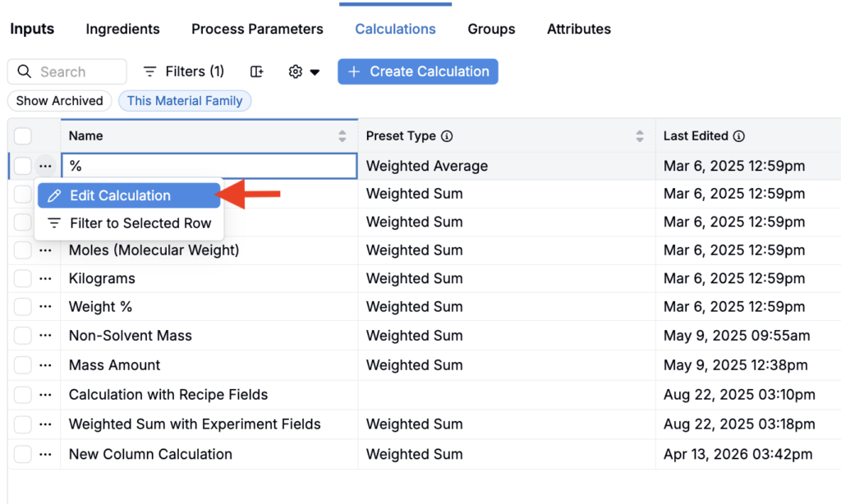Screen dimensions: 841x504
Task: Open three-dot menu for New Column Calculation
Action: point(46,454)
